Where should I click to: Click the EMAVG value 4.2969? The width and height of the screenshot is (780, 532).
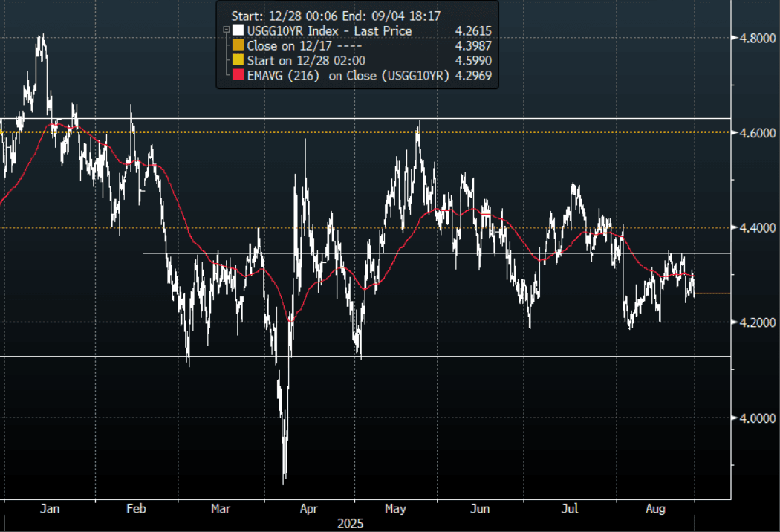(x=473, y=76)
